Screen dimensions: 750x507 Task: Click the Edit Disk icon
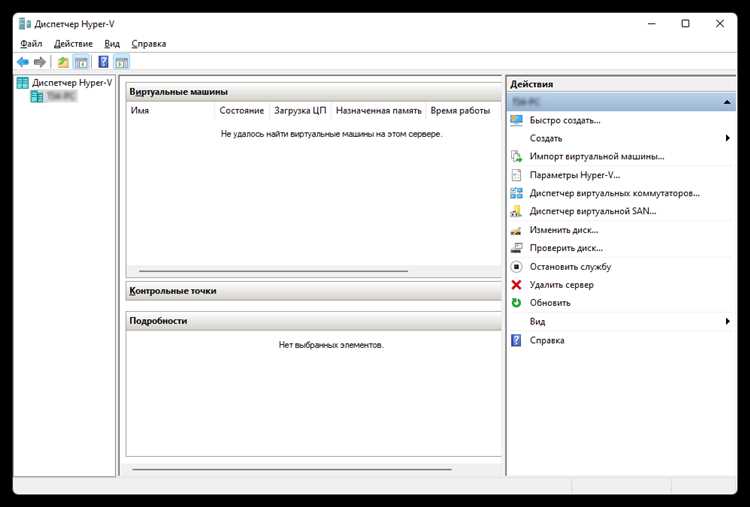516,230
